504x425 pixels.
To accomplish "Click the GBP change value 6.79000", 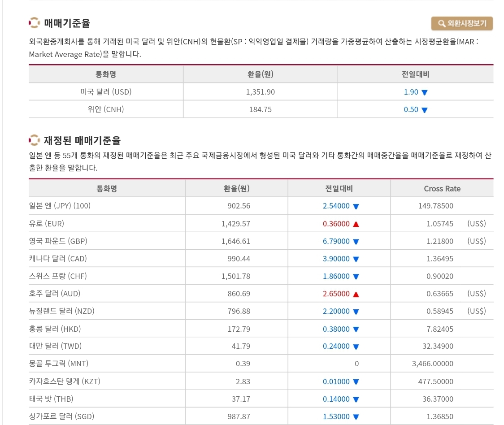I will tap(336, 241).
